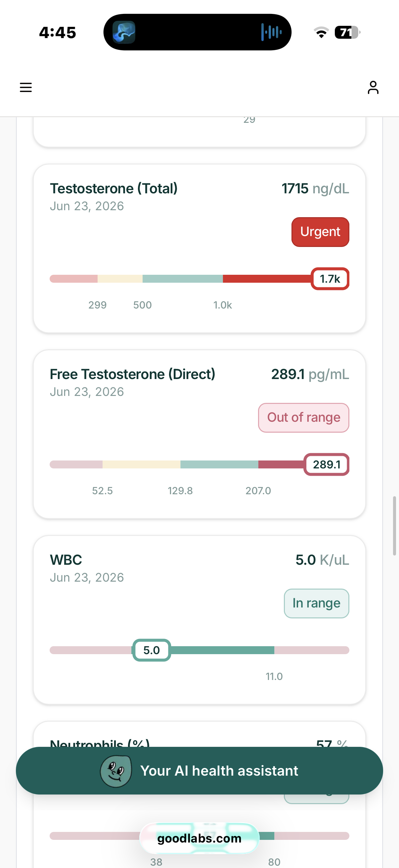This screenshot has width=399, height=868.
Task: Tap the AI assistant mascot face icon
Action: (x=116, y=771)
